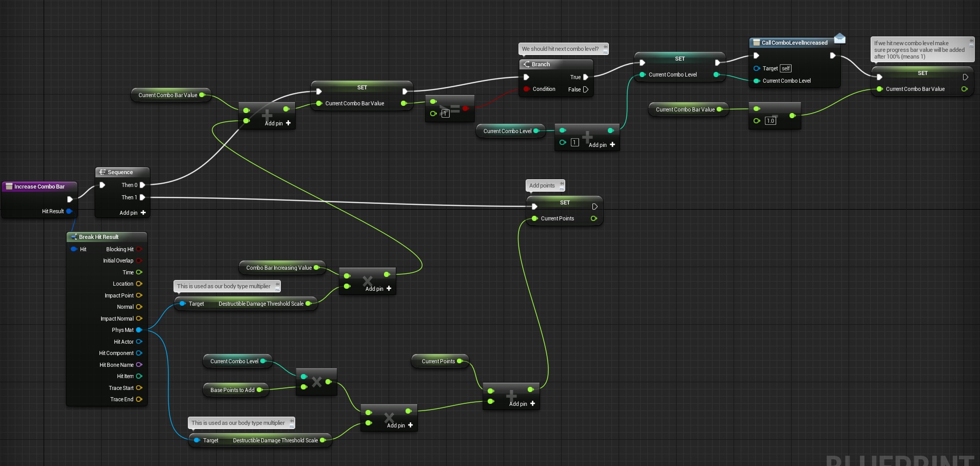Click the Condition input pin on Branch
Screen dimensions: 980x466
(x=527, y=89)
